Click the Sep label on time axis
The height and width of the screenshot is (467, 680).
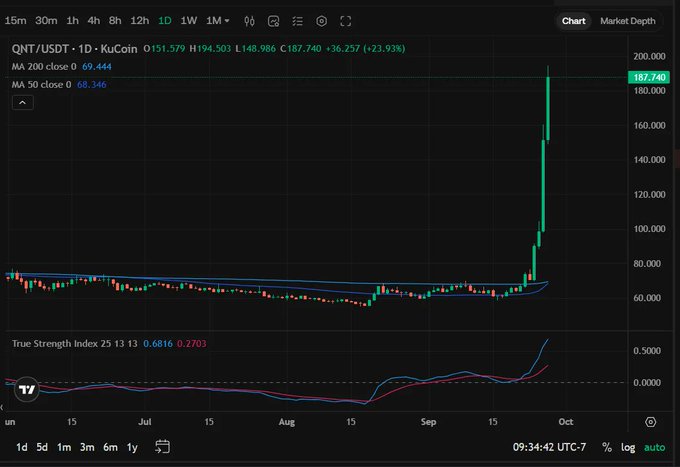pyautogui.click(x=428, y=422)
